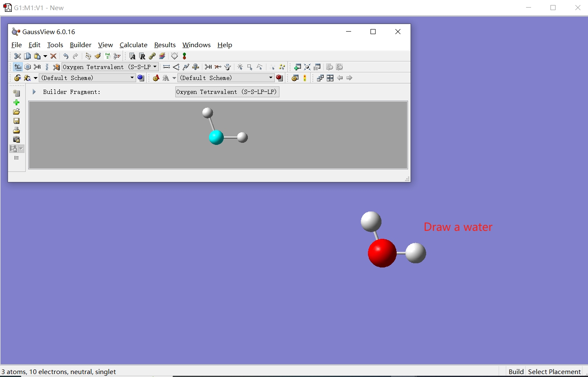This screenshot has height=377, width=588.
Task: Open the Job Manager traffic light icon
Action: (x=305, y=78)
